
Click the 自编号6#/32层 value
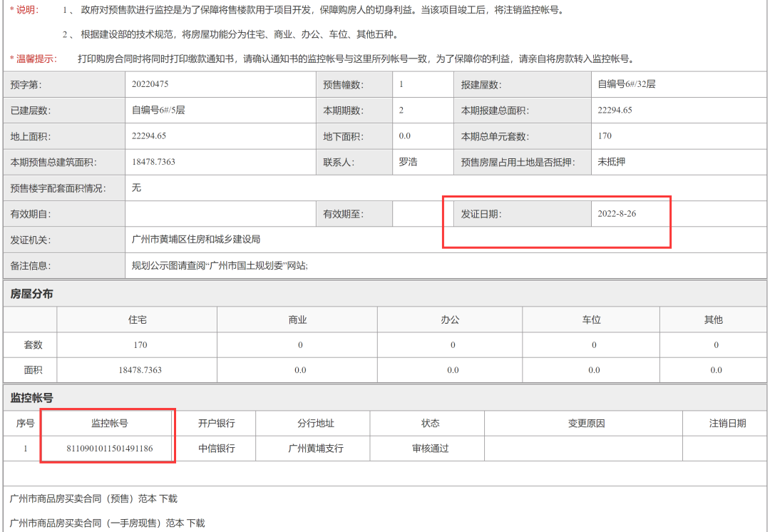pyautogui.click(x=626, y=84)
